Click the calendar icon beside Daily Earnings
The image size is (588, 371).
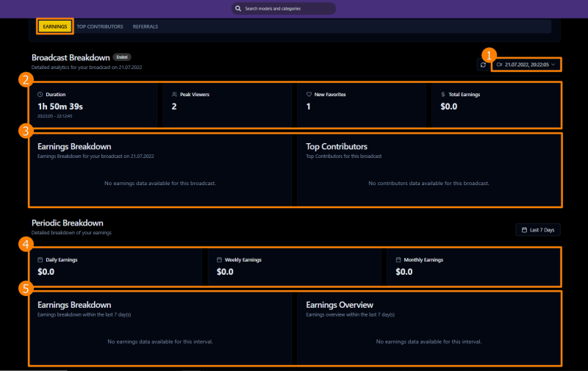[40, 260]
